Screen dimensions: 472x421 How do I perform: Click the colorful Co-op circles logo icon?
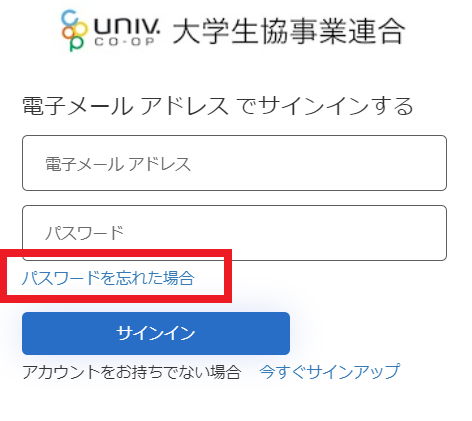pos(75,31)
